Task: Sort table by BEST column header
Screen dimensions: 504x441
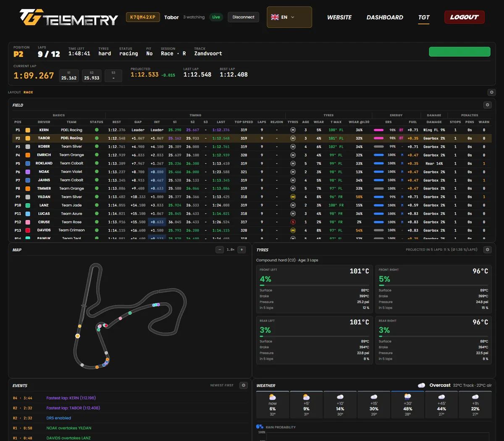Action: [117, 122]
